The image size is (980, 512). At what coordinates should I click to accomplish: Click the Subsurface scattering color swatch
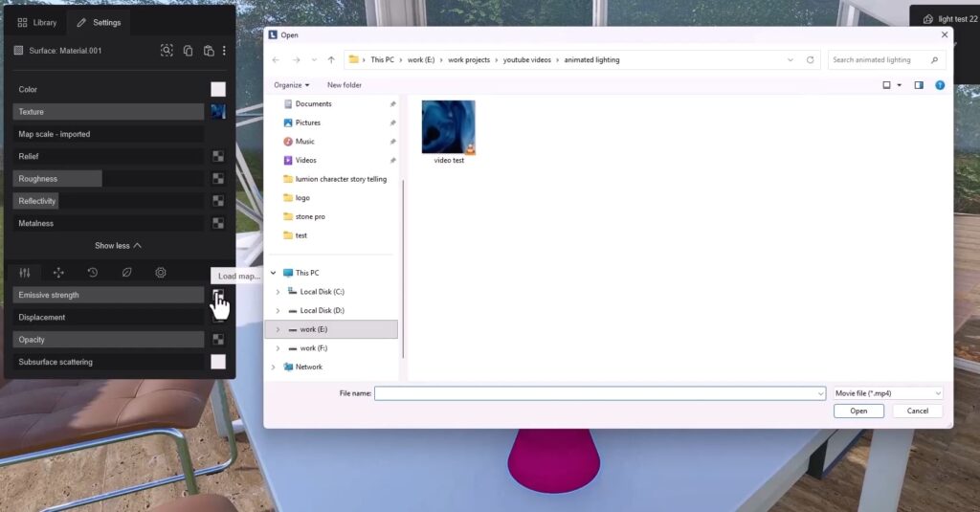218,362
